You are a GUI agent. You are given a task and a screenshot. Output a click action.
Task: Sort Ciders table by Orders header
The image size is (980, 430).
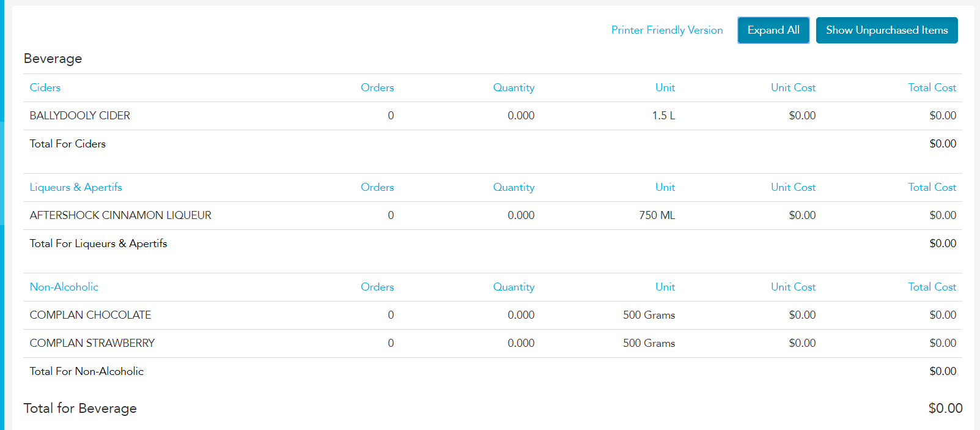tap(377, 87)
